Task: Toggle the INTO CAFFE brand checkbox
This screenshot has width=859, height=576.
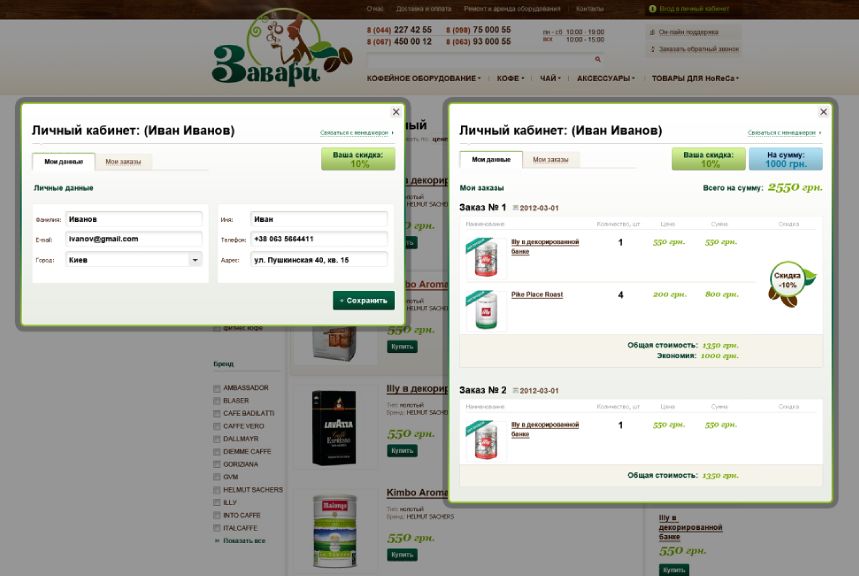Action: 217,516
